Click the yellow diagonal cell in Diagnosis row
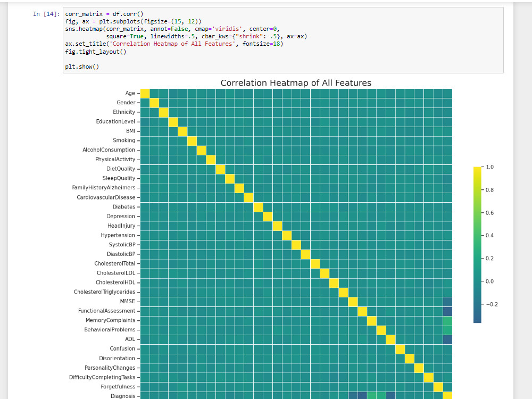 [447, 396]
